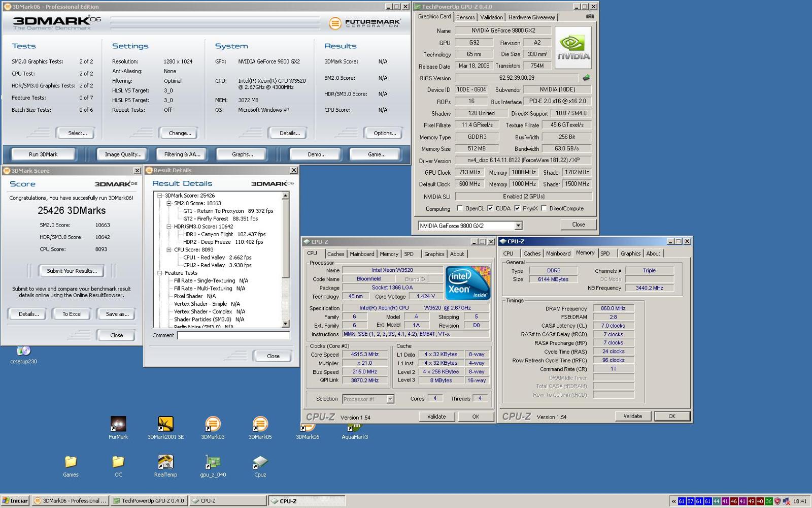Image resolution: width=812 pixels, height=508 pixels.
Task: Collapse the Feature Tests tree node
Action: (x=159, y=273)
